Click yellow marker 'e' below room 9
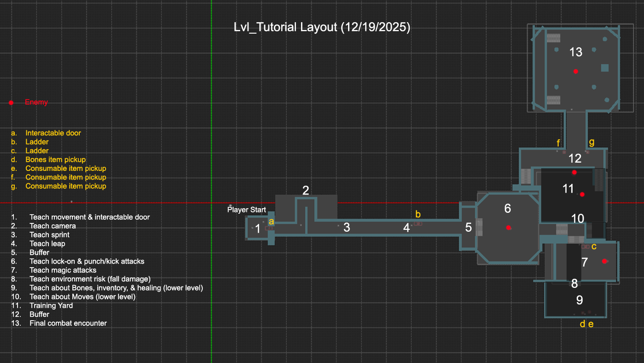This screenshot has height=363, width=644. (x=591, y=324)
